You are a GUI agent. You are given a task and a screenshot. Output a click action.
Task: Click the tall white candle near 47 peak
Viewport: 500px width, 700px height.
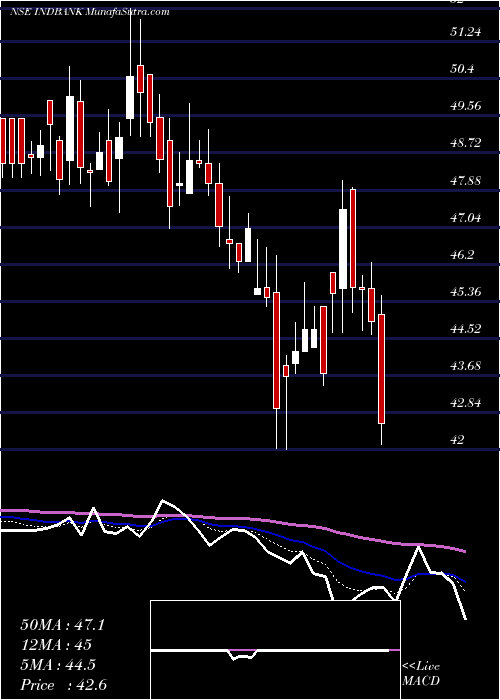[x=343, y=249]
